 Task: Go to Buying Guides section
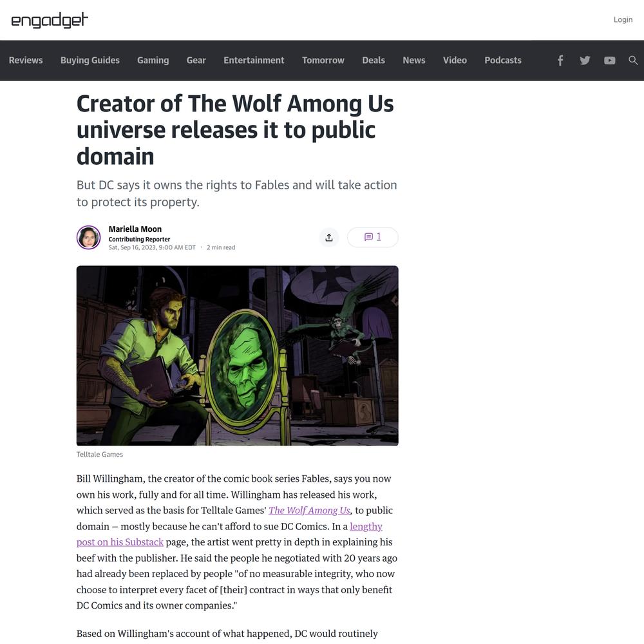tap(90, 61)
